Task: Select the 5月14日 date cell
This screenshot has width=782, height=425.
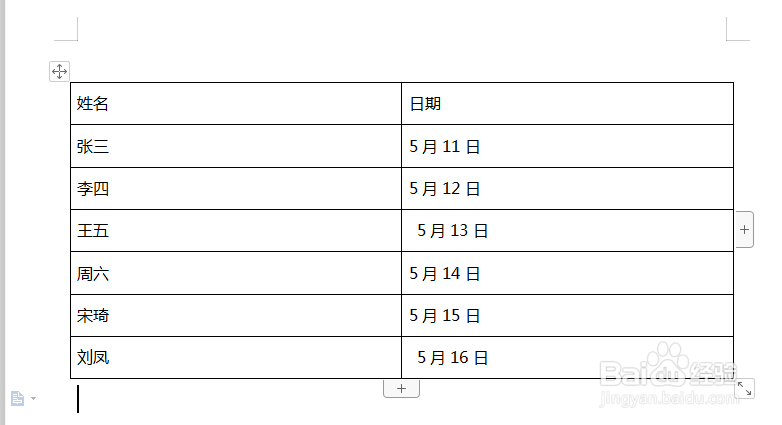Action: pos(568,273)
